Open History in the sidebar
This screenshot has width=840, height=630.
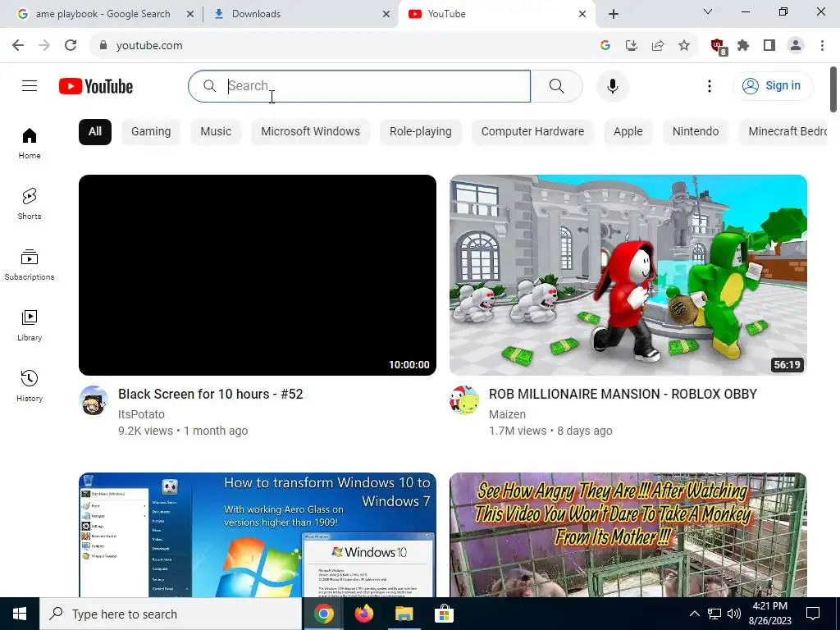tap(30, 386)
